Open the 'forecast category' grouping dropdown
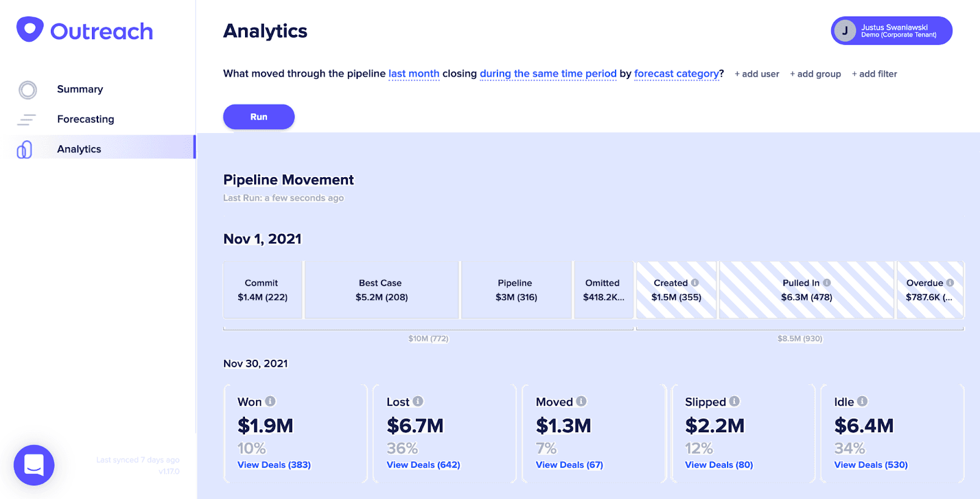980x499 pixels. (x=676, y=74)
